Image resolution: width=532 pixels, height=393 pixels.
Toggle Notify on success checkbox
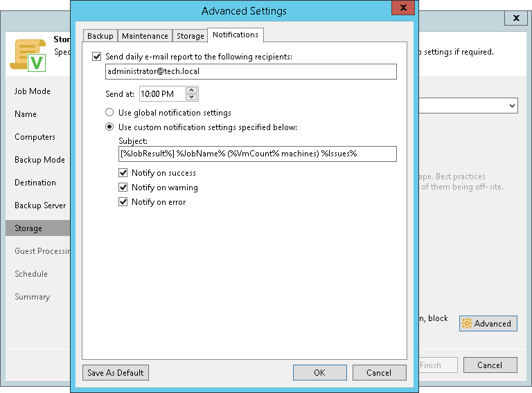(x=123, y=173)
